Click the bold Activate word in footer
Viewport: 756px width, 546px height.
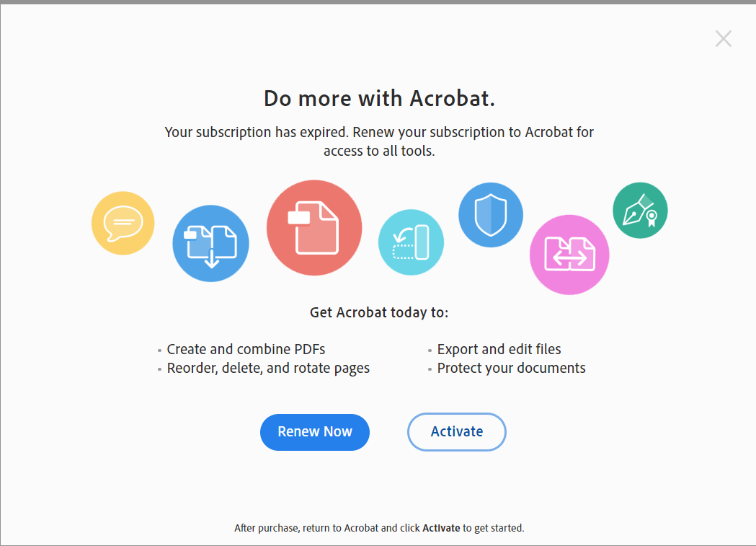coord(443,528)
